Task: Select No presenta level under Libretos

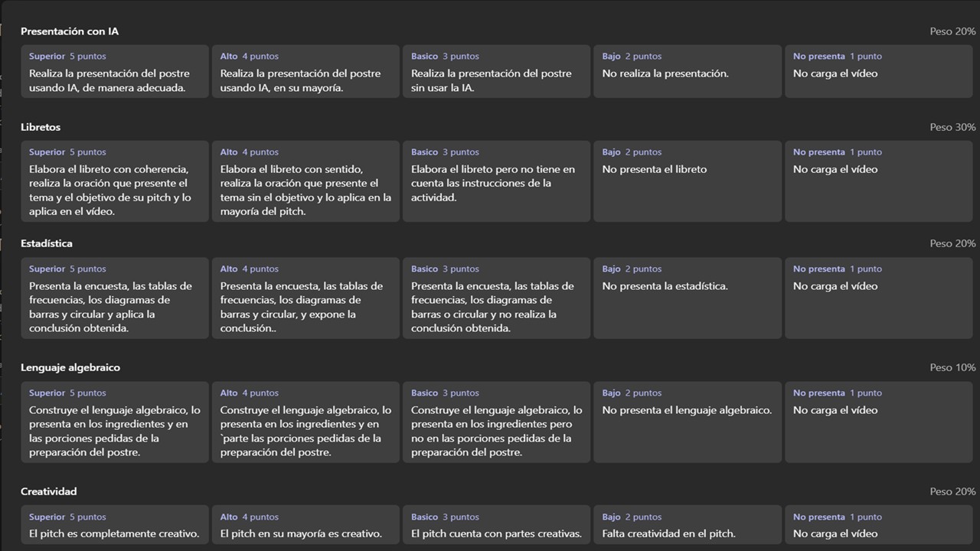Action: click(878, 181)
